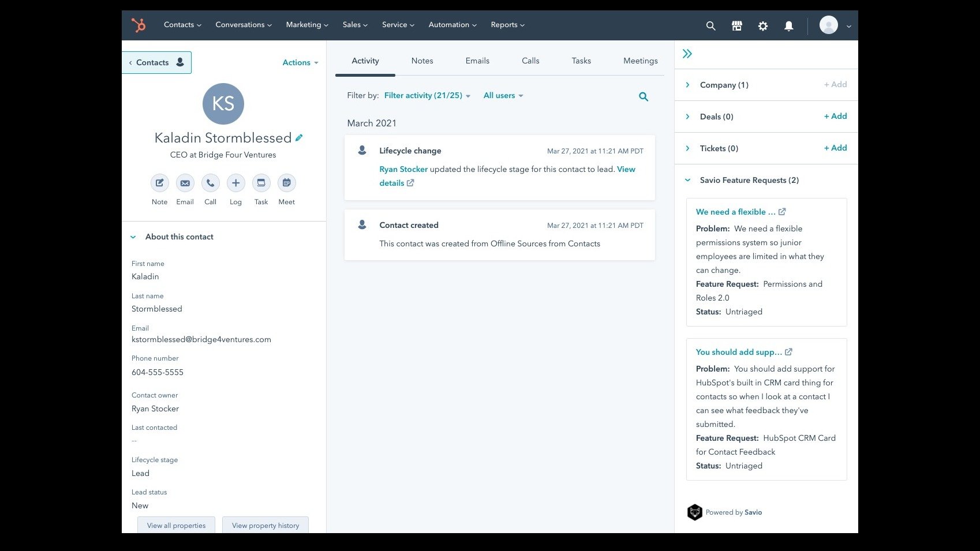Add a deal with + Add link
This screenshot has height=551, width=980.
point(835,116)
